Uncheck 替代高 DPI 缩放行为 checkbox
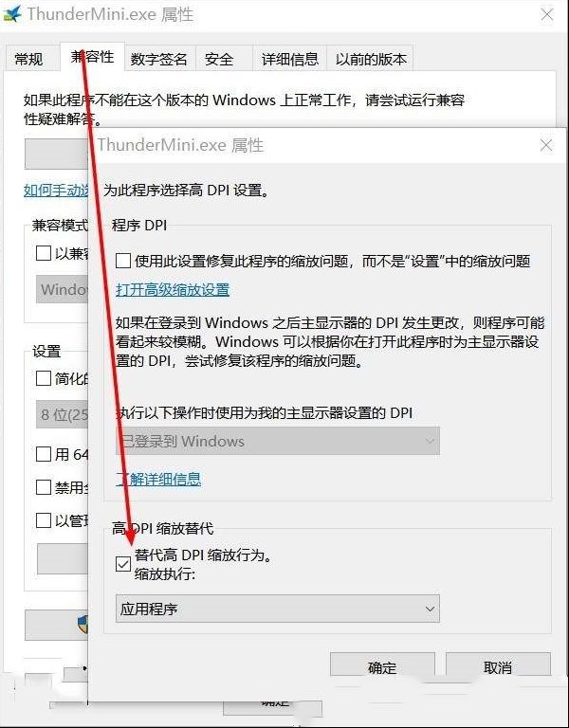The width and height of the screenshot is (569, 728). tap(123, 565)
